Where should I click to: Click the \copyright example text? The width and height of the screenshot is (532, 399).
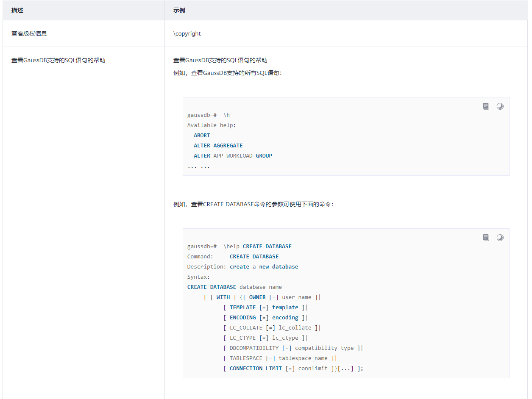[x=187, y=33]
